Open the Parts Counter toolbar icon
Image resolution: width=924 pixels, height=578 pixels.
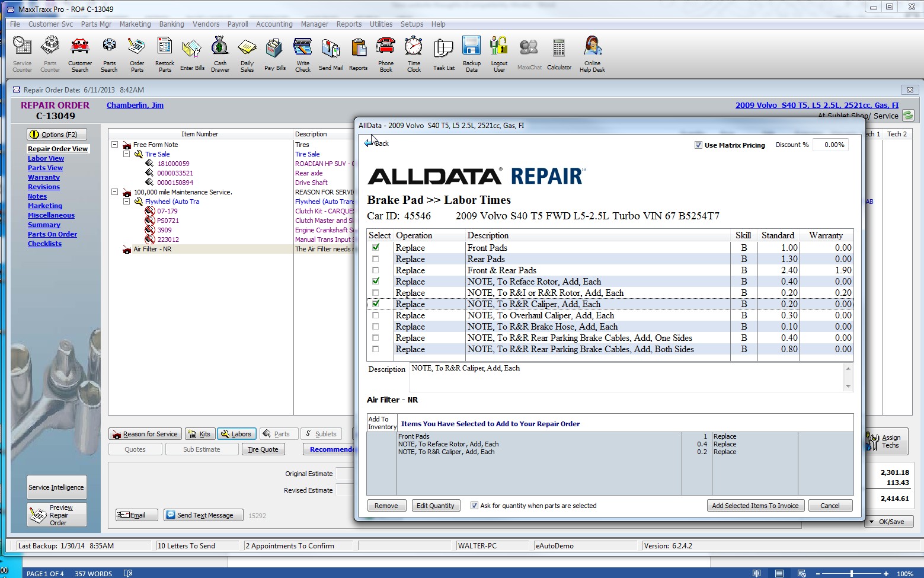(50, 54)
